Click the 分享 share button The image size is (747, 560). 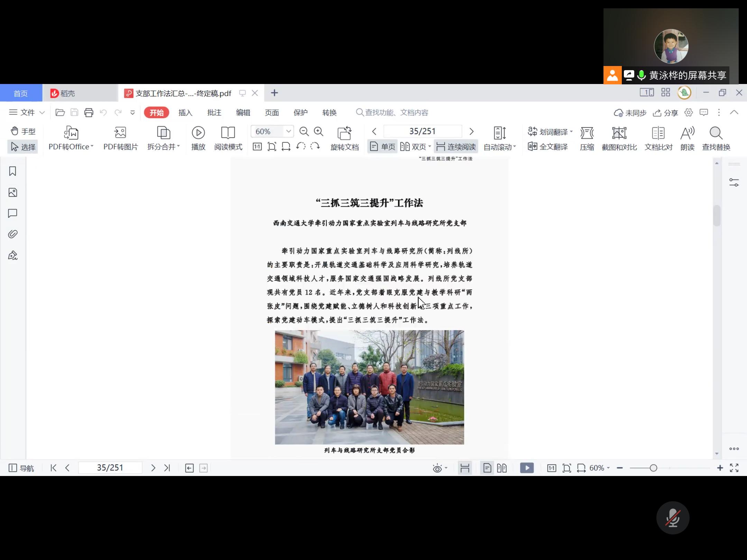[x=665, y=113]
